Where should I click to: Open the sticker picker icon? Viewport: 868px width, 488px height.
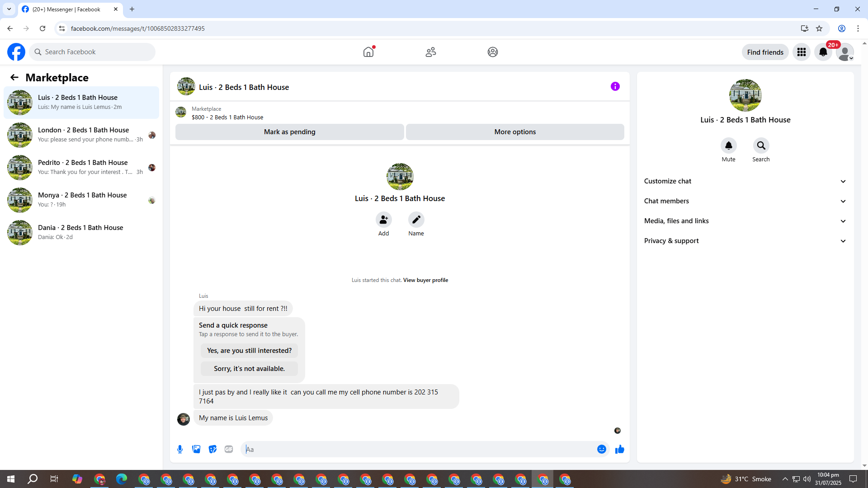(x=212, y=449)
